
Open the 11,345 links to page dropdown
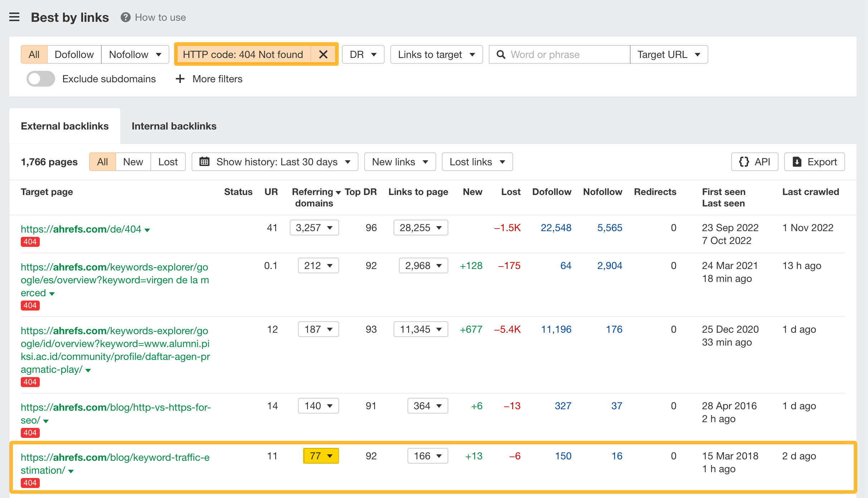(421, 329)
